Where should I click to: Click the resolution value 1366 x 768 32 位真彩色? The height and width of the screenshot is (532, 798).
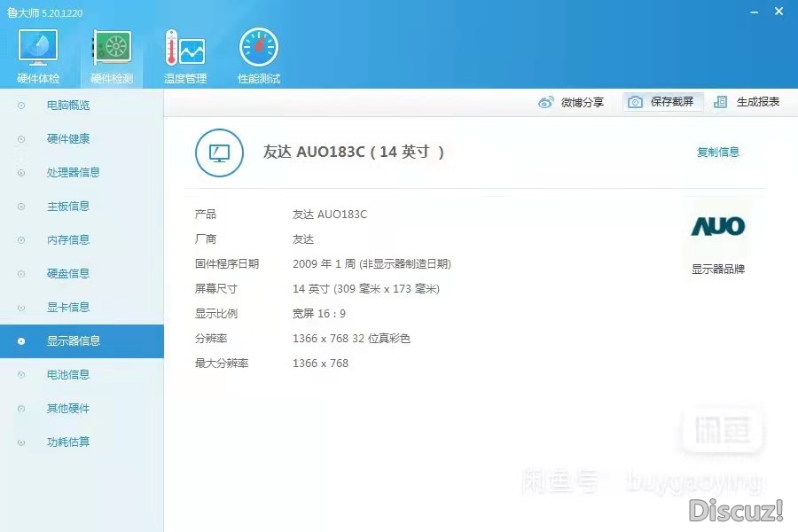pyautogui.click(x=351, y=339)
